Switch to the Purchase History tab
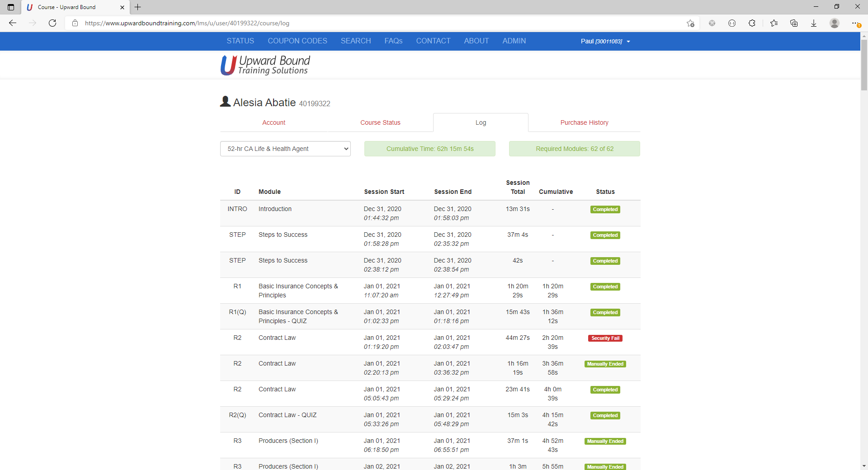The height and width of the screenshot is (470, 868). pos(584,122)
